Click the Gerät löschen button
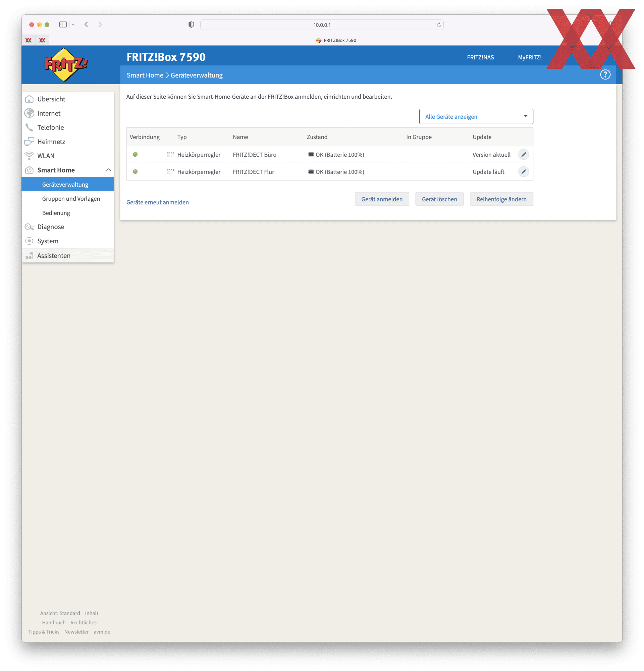The width and height of the screenshot is (644, 671). point(439,199)
